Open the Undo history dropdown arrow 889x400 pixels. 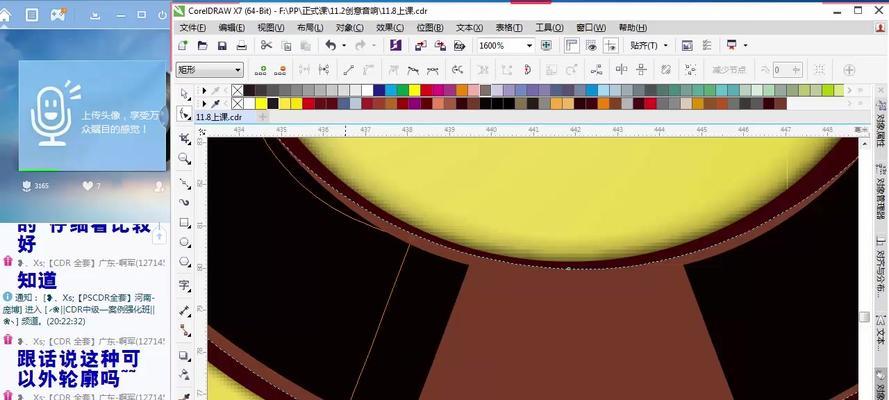pyautogui.click(x=344, y=46)
